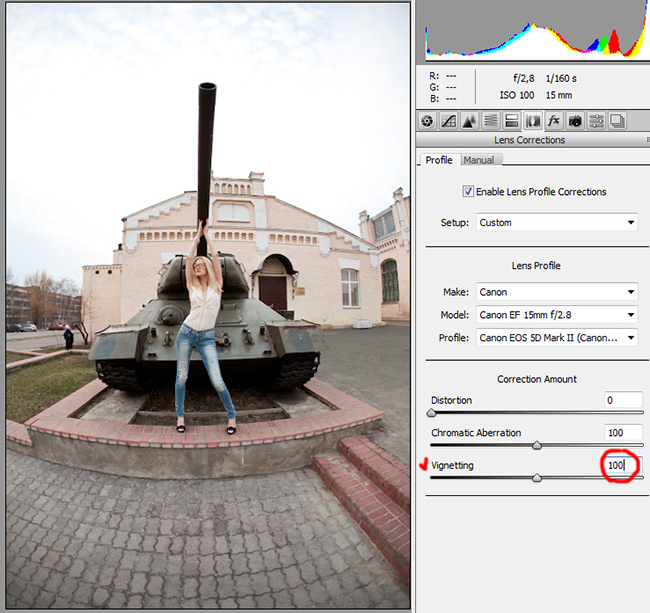Click the Vignetting amount input field
650x613 pixels.
[x=623, y=465]
